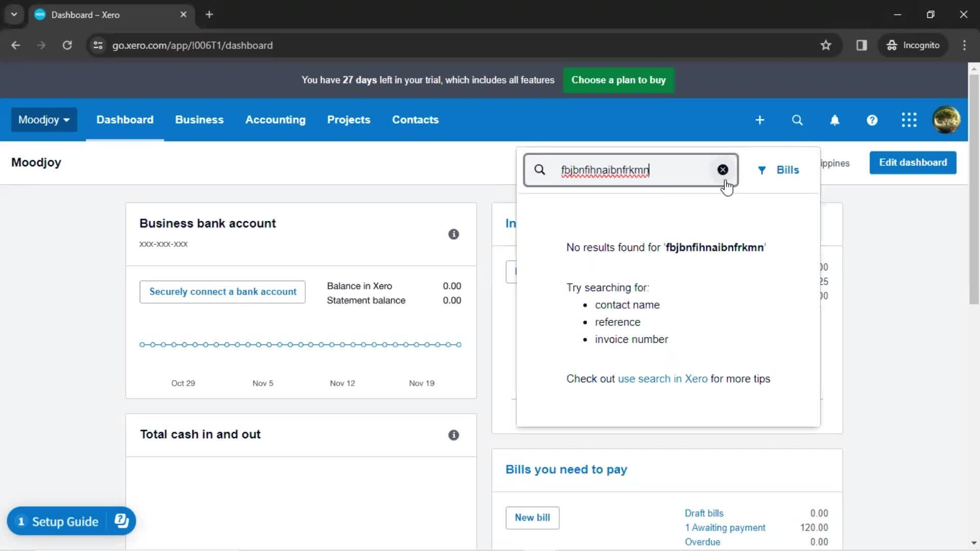The width and height of the screenshot is (980, 551).
Task: Open the help question mark icon
Action: (872, 120)
